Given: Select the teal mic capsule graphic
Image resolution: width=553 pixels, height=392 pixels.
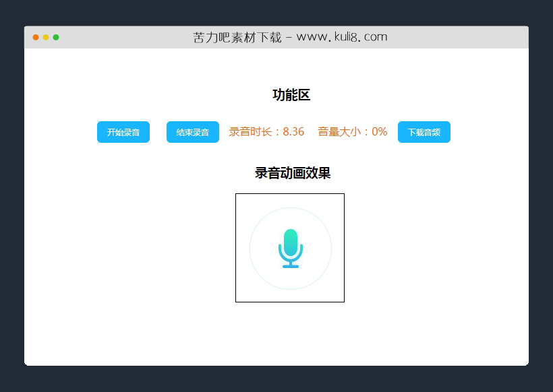Looking at the screenshot, I should [x=290, y=241].
